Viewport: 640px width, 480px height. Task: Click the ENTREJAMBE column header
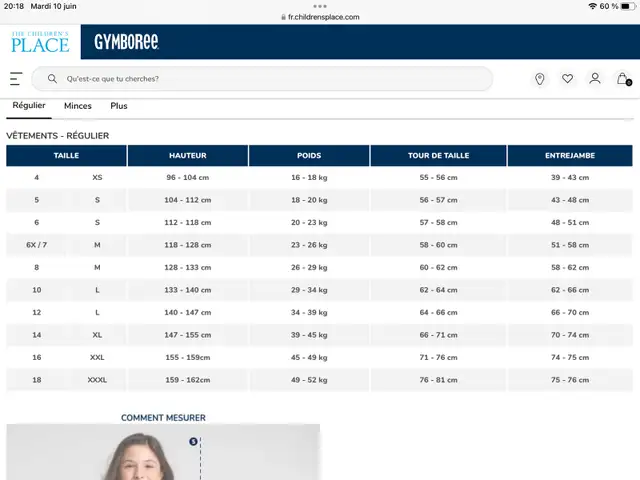(x=570, y=156)
